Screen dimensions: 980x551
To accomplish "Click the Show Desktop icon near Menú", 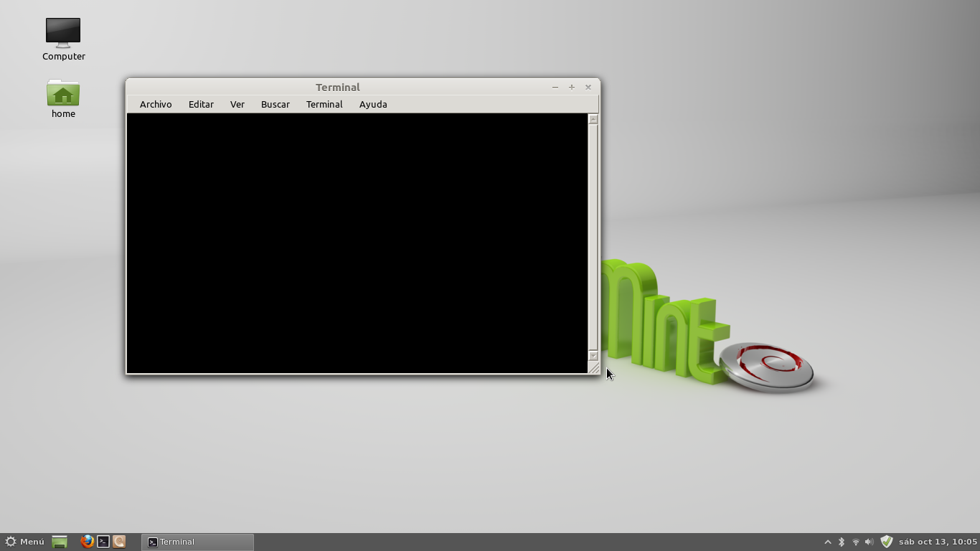I will pyautogui.click(x=60, y=542).
